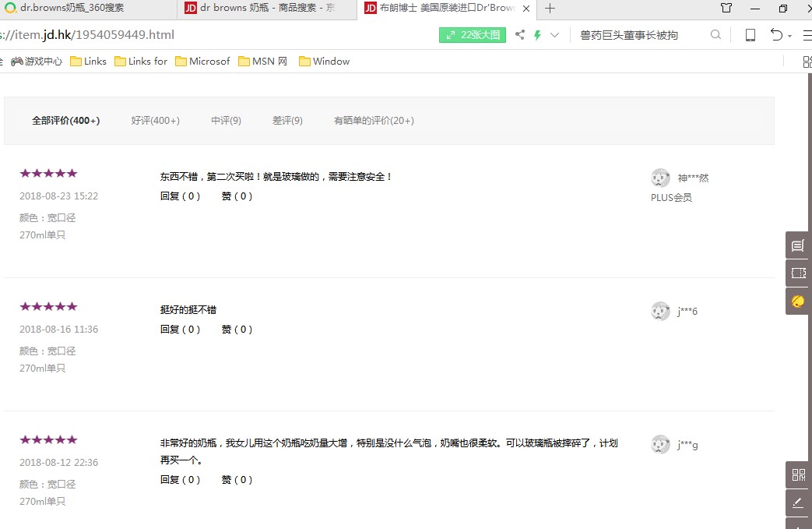Click the gold coin sidebar icon
The height and width of the screenshot is (529, 812).
pos(798,301)
